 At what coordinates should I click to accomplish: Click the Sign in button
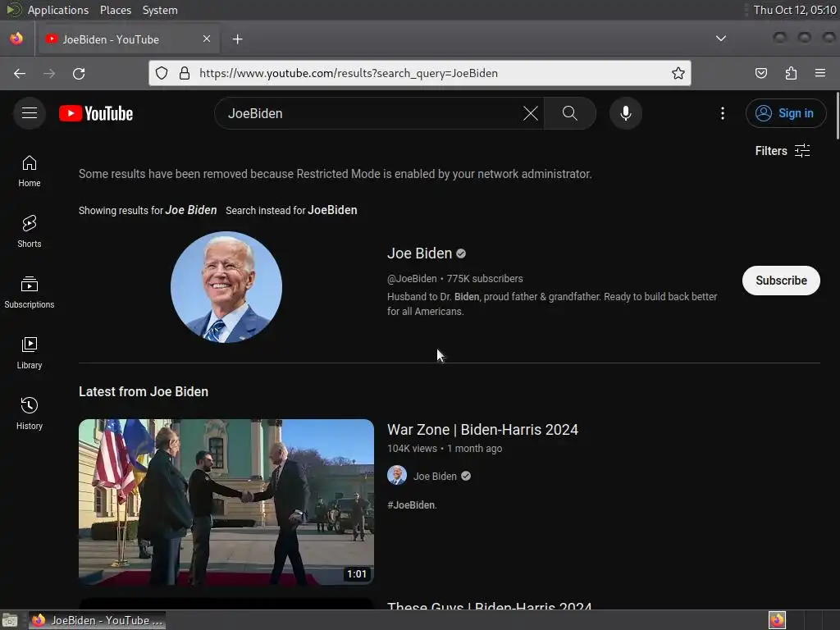tap(785, 113)
